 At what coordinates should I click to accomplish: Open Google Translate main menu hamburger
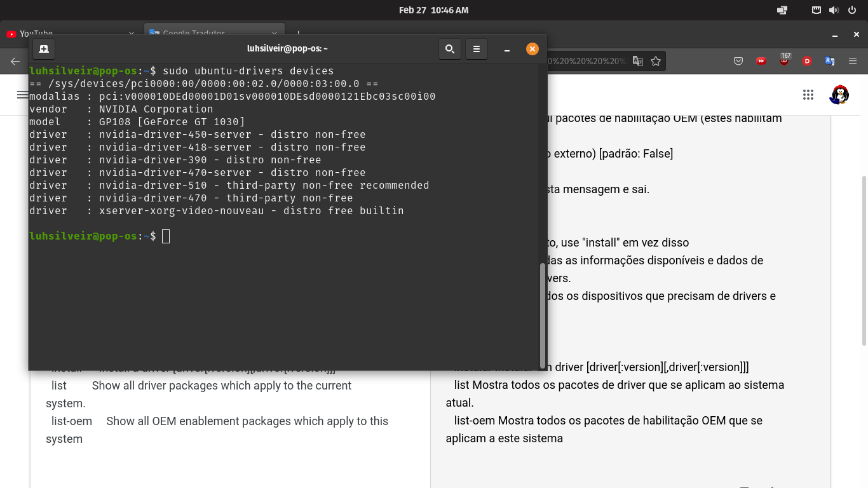pyautogui.click(x=22, y=95)
